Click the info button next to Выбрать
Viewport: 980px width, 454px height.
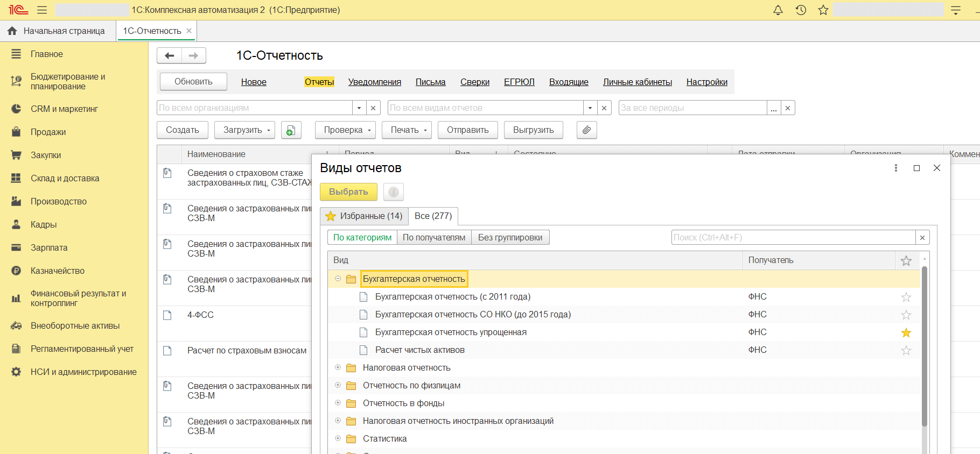[x=394, y=191]
